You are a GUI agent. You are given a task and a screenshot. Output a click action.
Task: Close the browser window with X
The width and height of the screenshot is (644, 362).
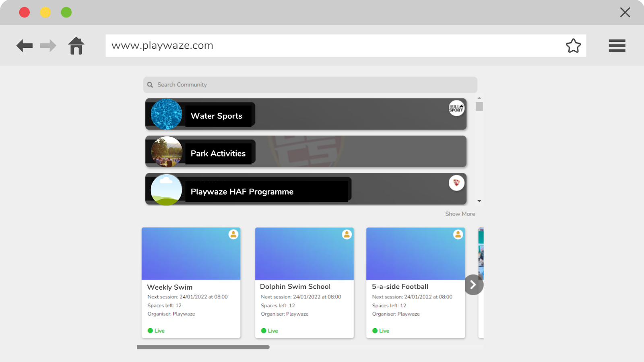(625, 12)
